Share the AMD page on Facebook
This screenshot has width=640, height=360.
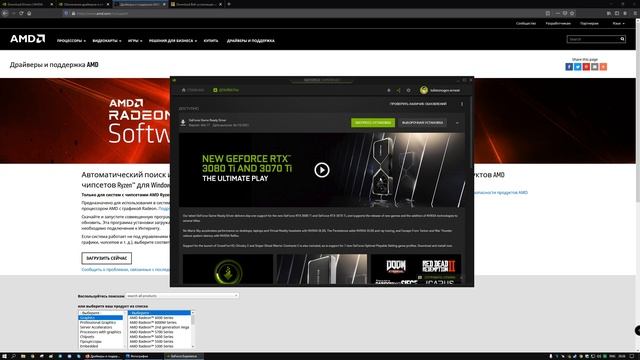click(x=569, y=67)
